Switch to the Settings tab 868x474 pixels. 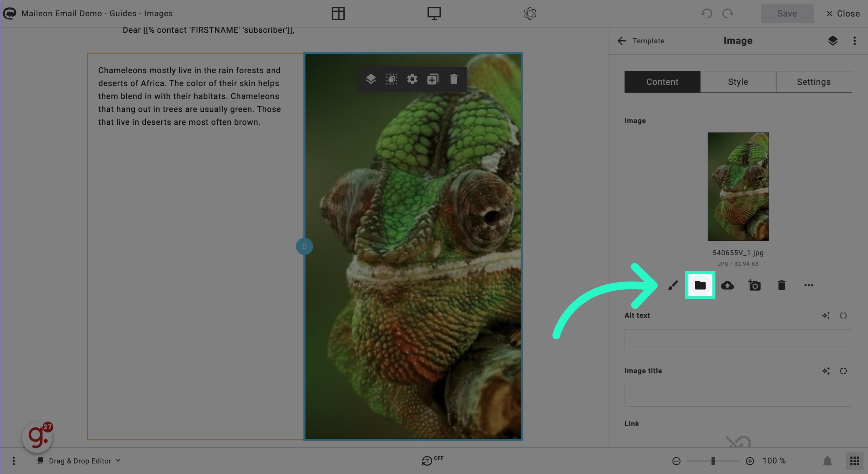click(814, 82)
